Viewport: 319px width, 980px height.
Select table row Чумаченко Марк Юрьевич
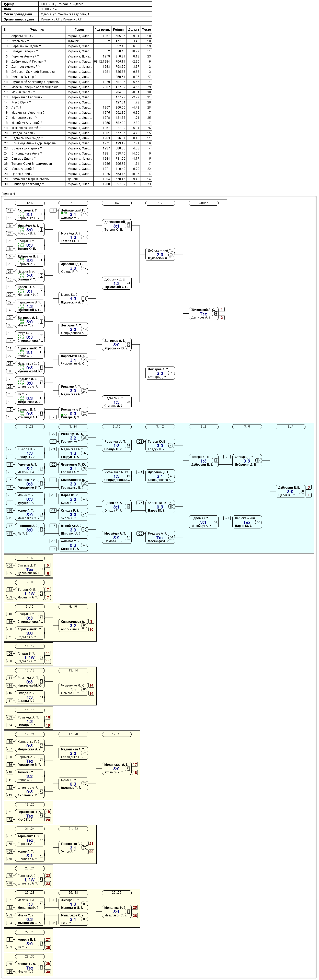76,179
